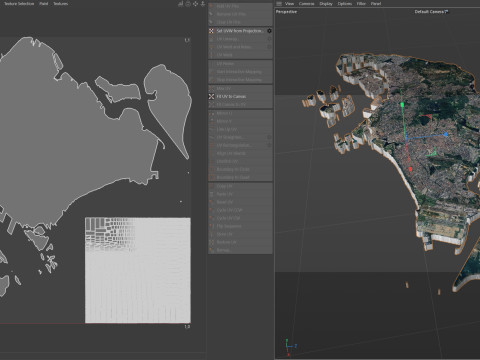Open Textures menu in UV editor
This screenshot has height=360, width=480.
[61, 4]
